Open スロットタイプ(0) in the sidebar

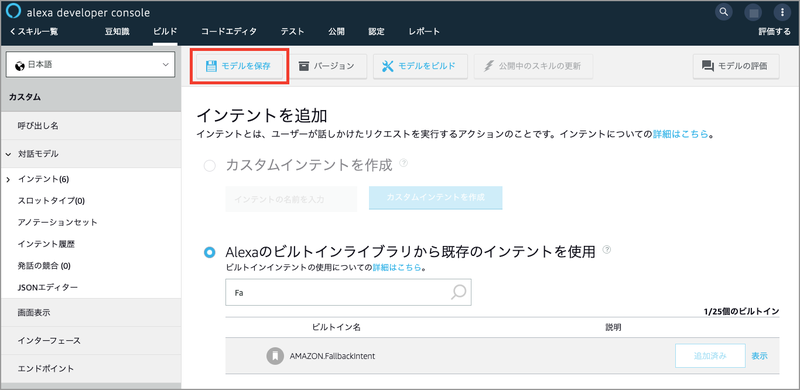click(x=51, y=201)
